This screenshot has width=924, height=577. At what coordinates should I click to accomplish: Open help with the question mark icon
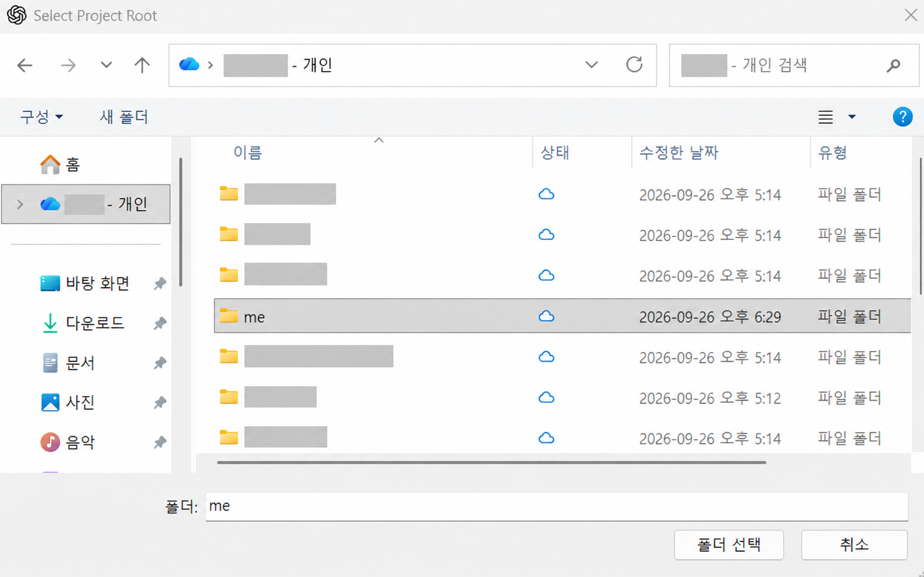(902, 117)
